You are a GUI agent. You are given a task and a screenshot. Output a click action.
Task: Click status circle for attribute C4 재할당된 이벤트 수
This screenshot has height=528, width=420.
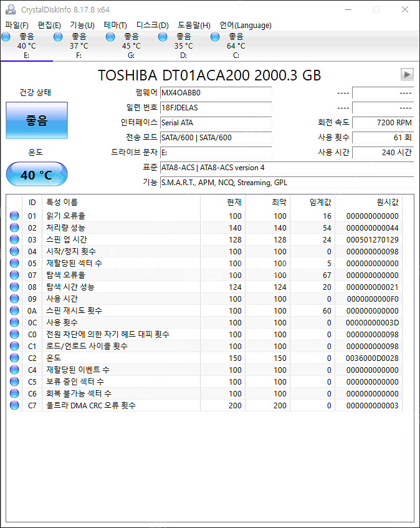pyautogui.click(x=14, y=370)
